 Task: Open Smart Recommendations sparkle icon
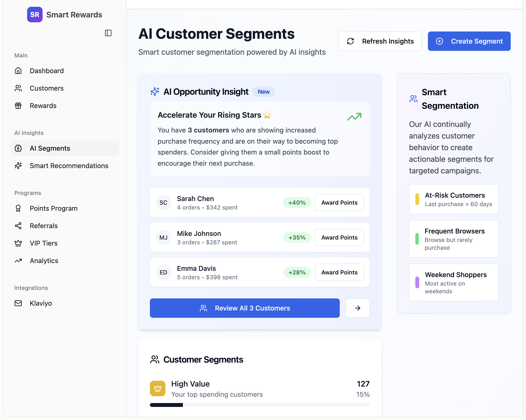[x=18, y=166]
